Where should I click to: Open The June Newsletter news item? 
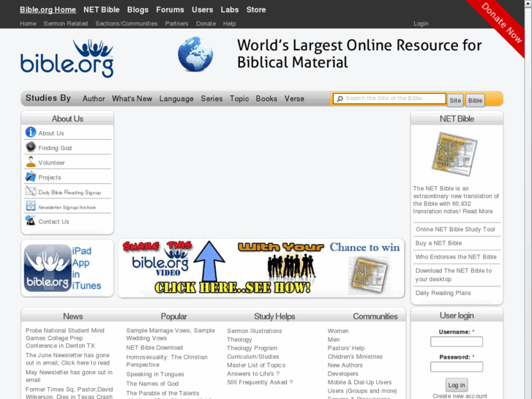(x=67, y=359)
